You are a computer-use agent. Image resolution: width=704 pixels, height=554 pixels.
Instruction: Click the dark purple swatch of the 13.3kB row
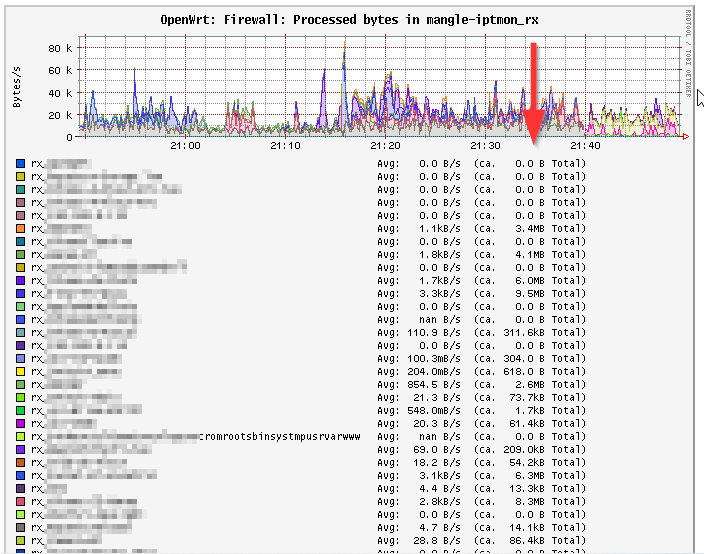[20, 489]
